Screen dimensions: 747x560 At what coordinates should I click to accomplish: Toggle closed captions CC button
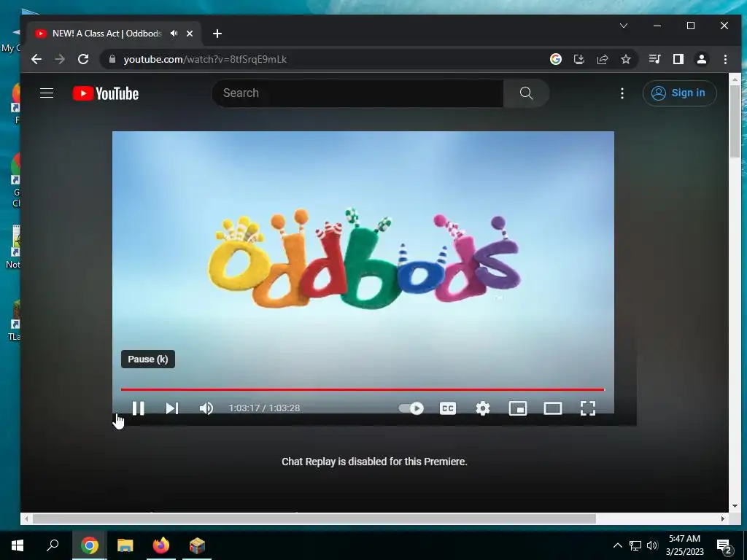(448, 408)
